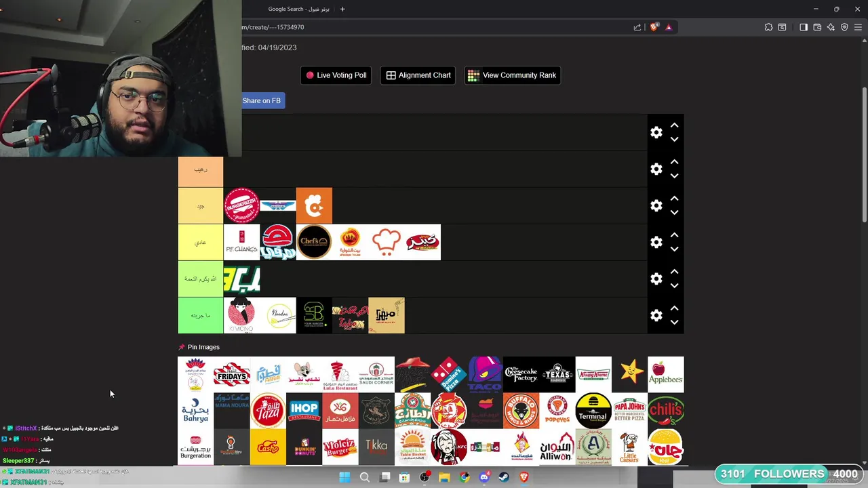The image size is (868, 488).
Task: Move the رهيب tier down
Action: point(674,176)
